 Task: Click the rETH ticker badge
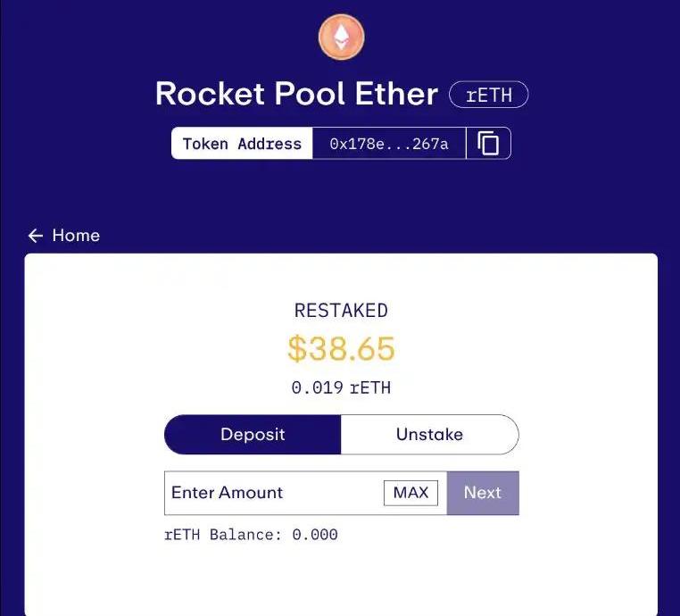click(488, 95)
